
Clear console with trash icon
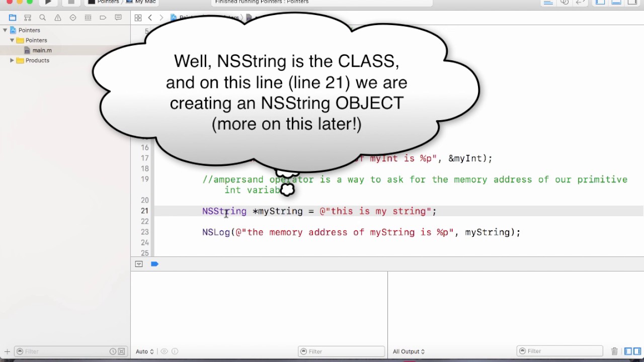(x=614, y=351)
